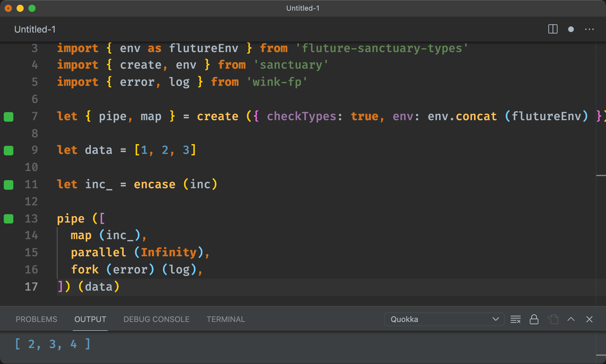Image resolution: width=606 pixels, height=364 pixels.
Task: Click the 'wink-fp' module string
Action: click(277, 82)
